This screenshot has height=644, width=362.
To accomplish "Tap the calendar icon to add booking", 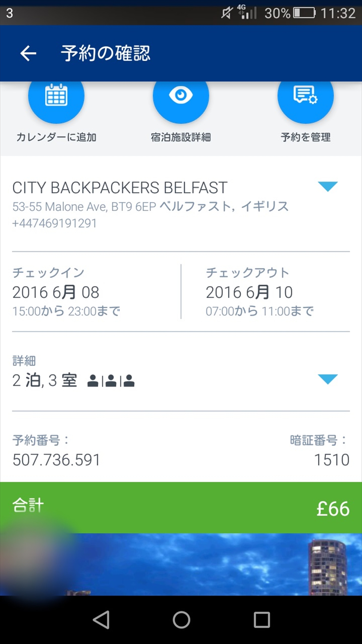I will 56,96.
